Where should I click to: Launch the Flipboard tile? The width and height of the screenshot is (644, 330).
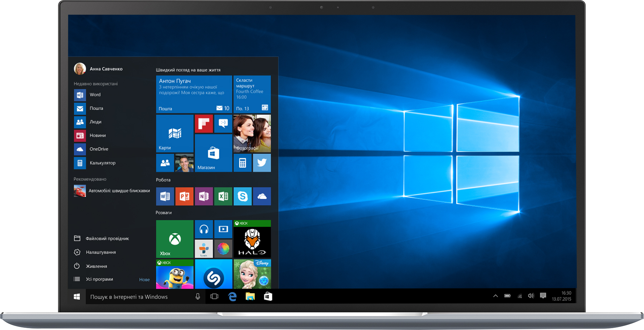point(204,124)
